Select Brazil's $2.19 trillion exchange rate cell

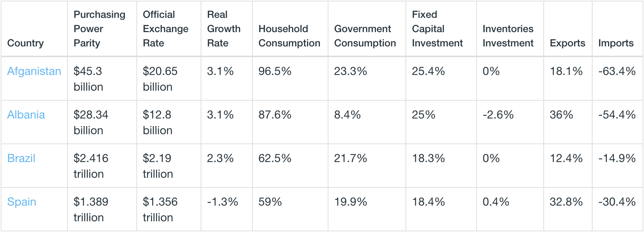[x=158, y=166]
